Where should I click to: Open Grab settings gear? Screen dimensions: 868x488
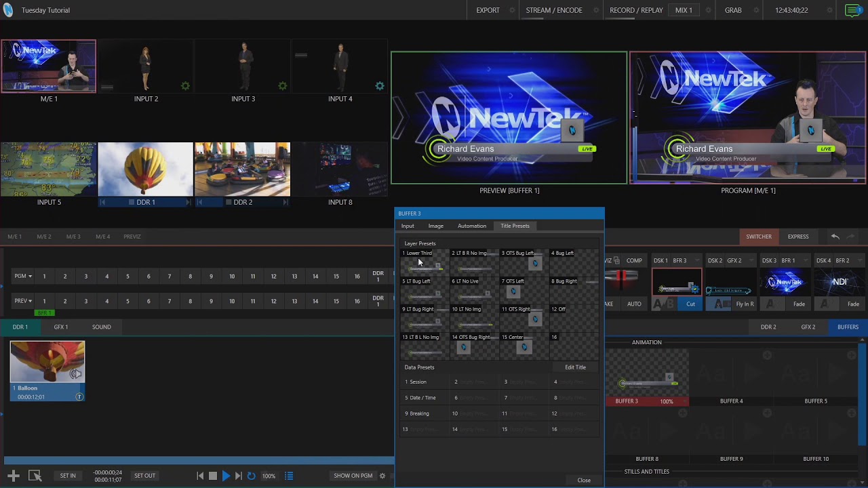pos(755,10)
